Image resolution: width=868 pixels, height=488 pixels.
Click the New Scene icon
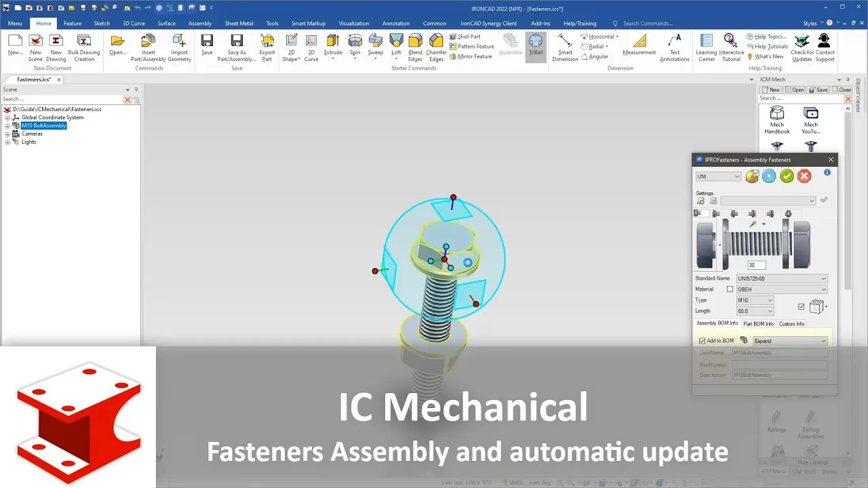[x=35, y=41]
